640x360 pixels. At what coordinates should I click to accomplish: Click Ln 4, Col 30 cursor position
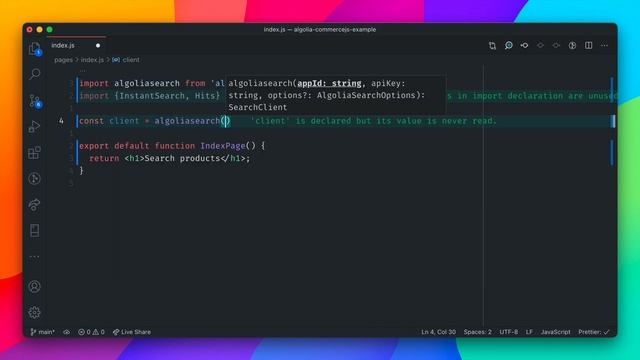438,332
